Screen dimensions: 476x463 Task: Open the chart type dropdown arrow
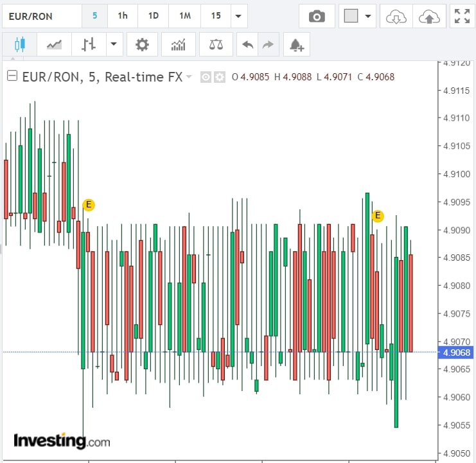click(x=114, y=44)
